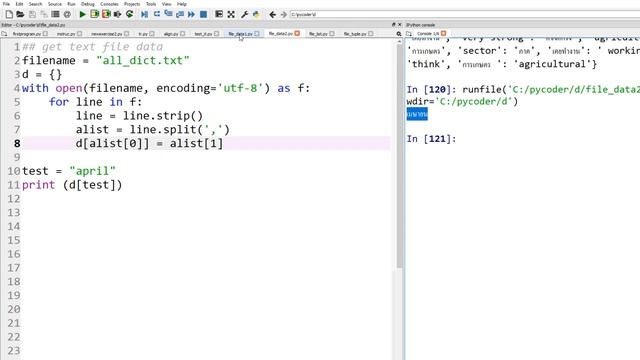Screen dimensions: 640x360
Task: Open the View menu
Action: pos(167,4)
